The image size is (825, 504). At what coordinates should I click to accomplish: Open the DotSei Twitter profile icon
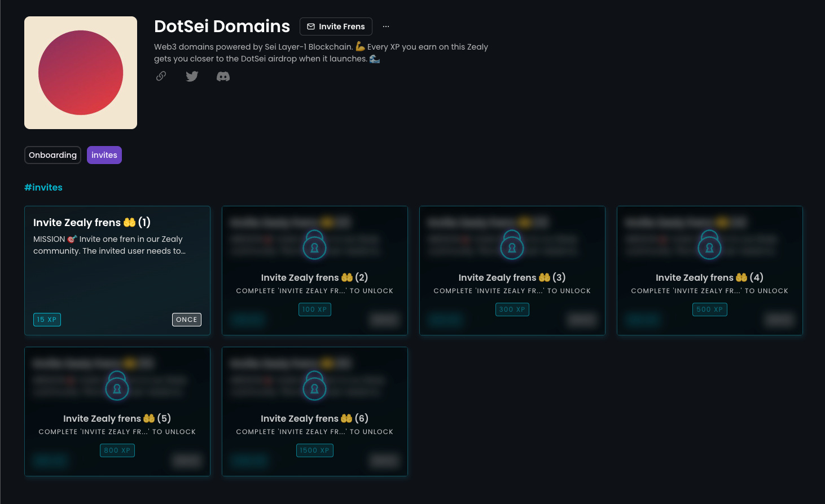[192, 76]
